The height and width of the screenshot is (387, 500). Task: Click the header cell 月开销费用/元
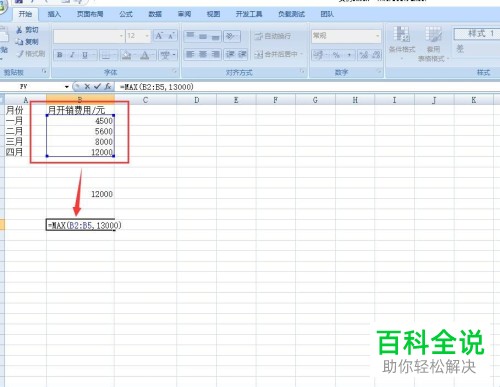[80, 110]
